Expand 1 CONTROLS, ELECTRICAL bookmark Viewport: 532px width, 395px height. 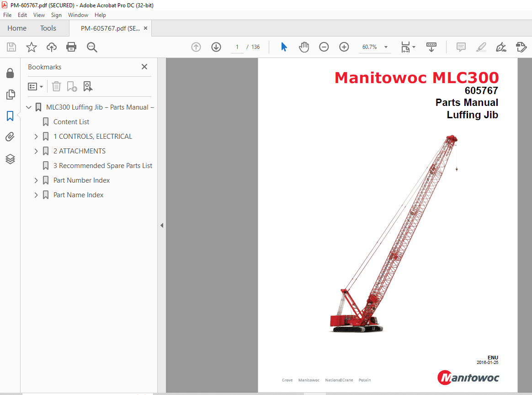pyautogui.click(x=36, y=136)
